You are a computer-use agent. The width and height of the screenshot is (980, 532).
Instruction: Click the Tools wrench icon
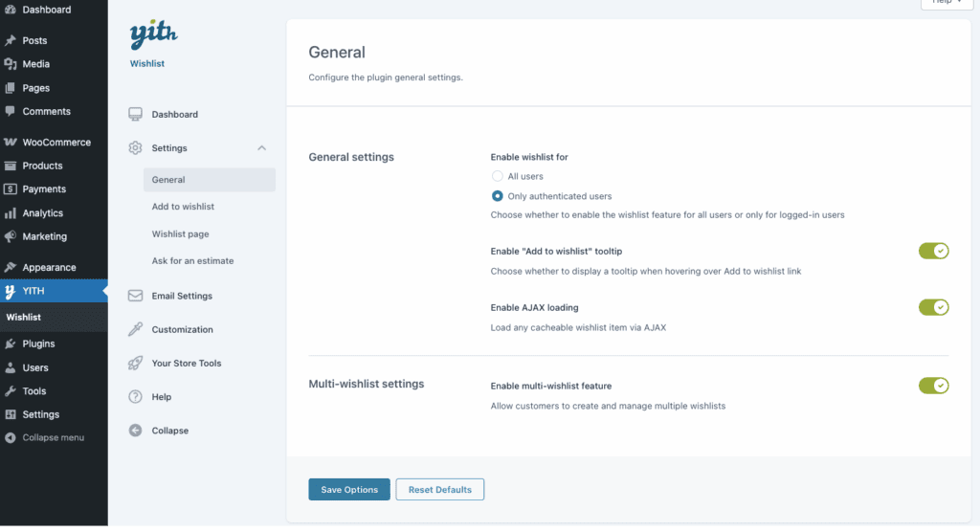tap(10, 391)
